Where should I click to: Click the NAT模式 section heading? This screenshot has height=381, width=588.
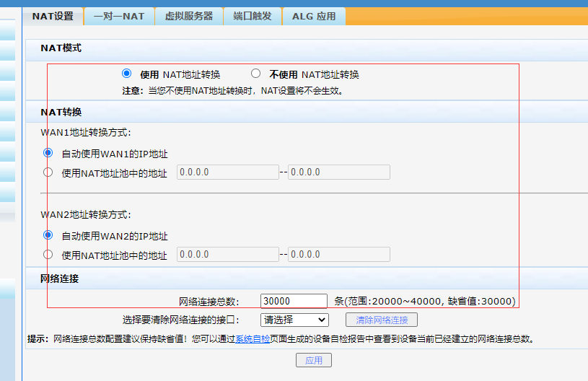pos(61,48)
